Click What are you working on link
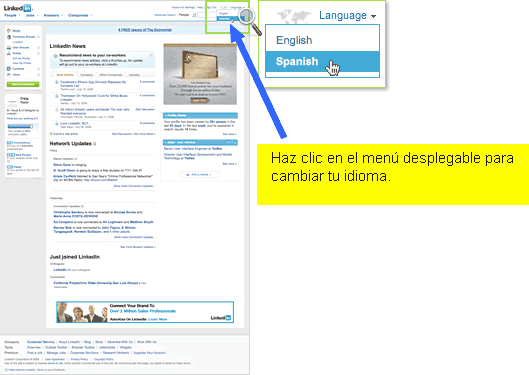 [22, 119]
